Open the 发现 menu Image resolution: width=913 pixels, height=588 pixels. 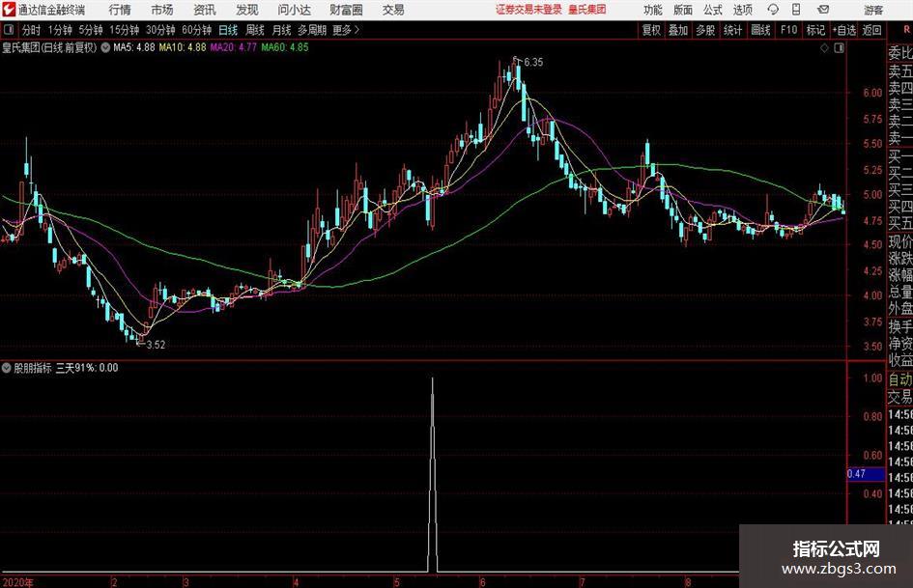(247, 10)
